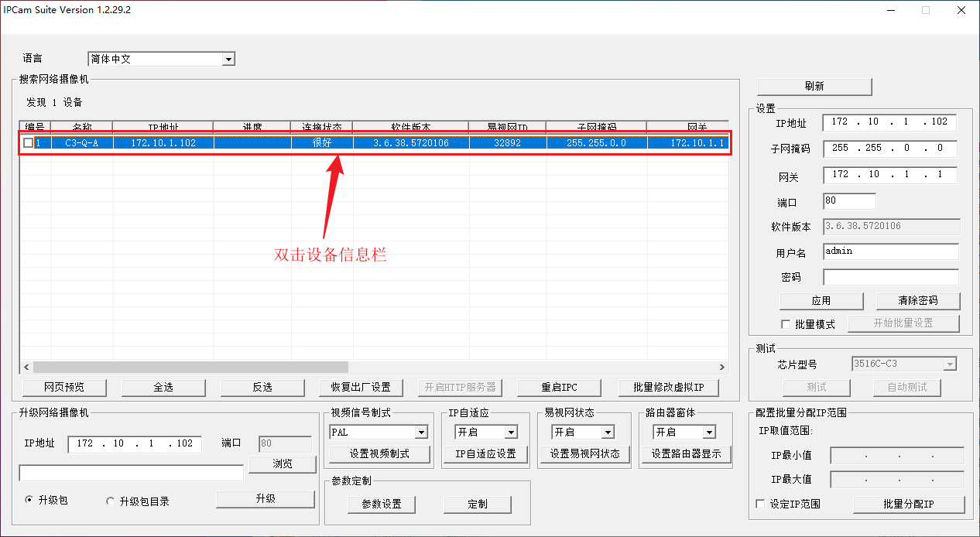
Task: Click the 网关 gateway input field
Action: (889, 175)
